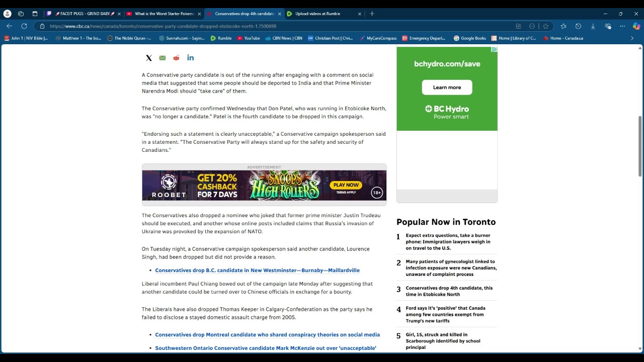Share article on LinkedIn icon

tap(190, 58)
